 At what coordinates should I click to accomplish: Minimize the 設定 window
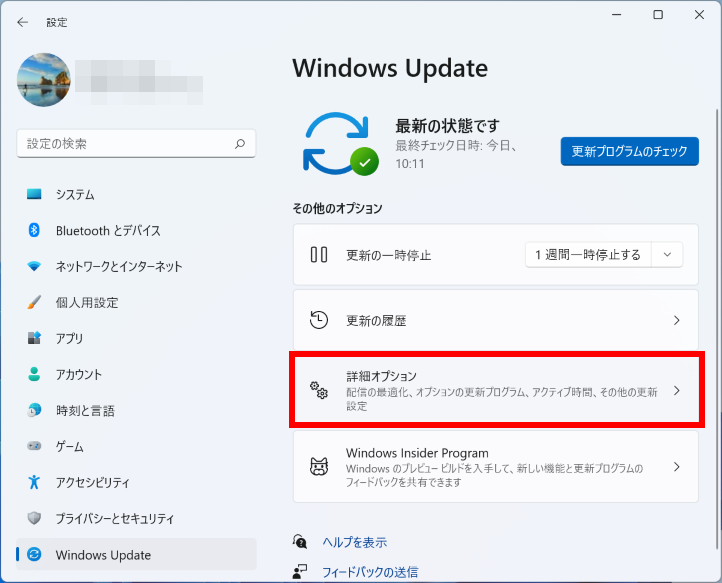[x=617, y=15]
